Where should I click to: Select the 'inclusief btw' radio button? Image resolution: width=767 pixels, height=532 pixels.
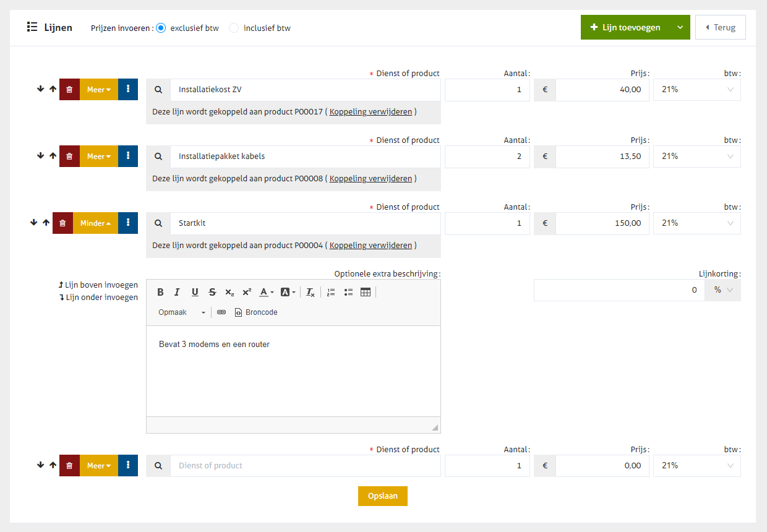234,28
